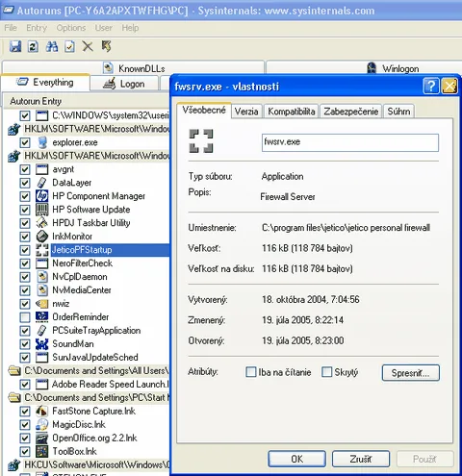
Task: Uncheck the HP Component Manager entry
Action: tap(25, 196)
